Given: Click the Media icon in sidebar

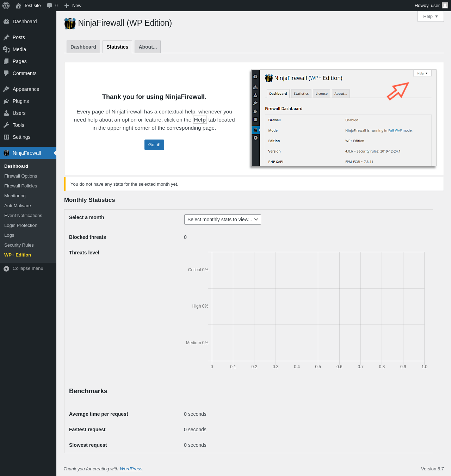Looking at the screenshot, I should pos(6,49).
